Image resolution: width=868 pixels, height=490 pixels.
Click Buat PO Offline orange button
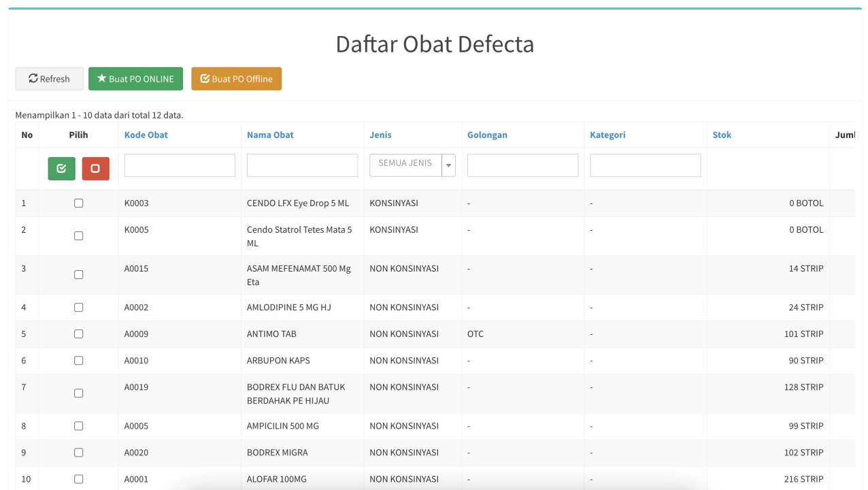(x=236, y=79)
